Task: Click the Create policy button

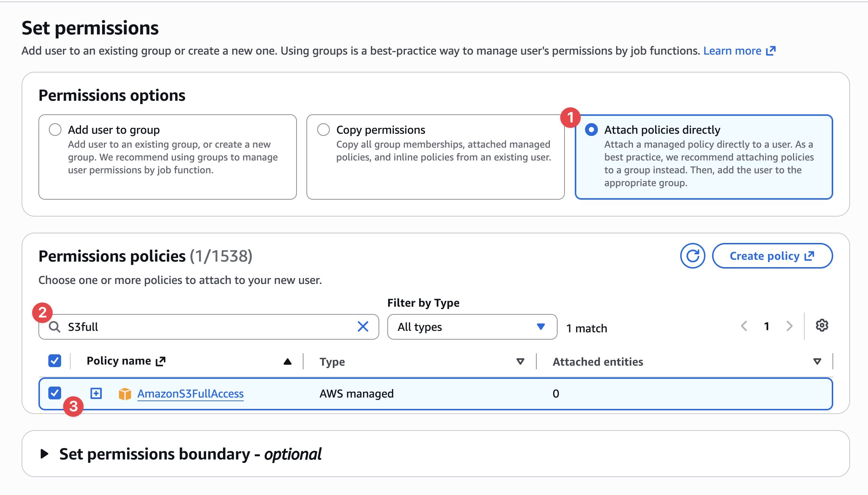Action: [772, 256]
